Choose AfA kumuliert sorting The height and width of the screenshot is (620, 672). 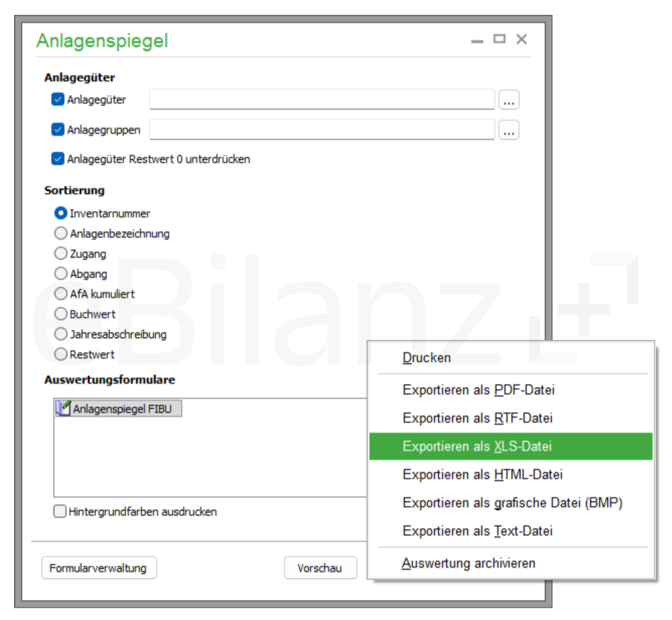pyautogui.click(x=61, y=294)
